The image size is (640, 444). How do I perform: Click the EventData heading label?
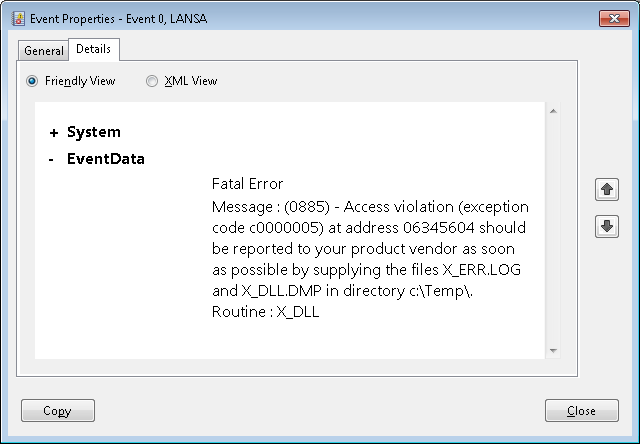coord(106,159)
